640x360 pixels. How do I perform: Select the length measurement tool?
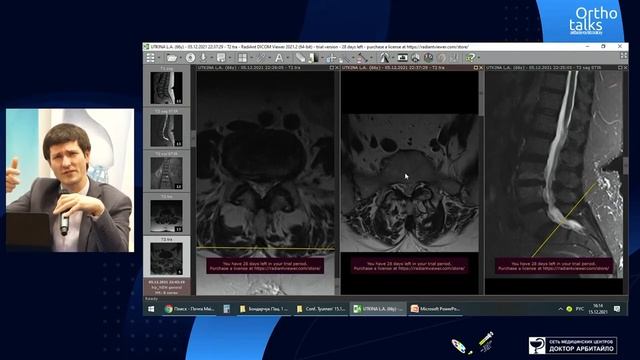coord(362,58)
